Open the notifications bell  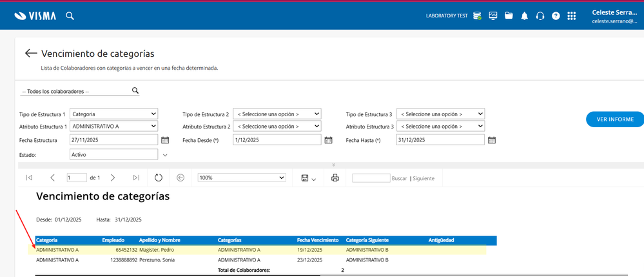[524, 16]
